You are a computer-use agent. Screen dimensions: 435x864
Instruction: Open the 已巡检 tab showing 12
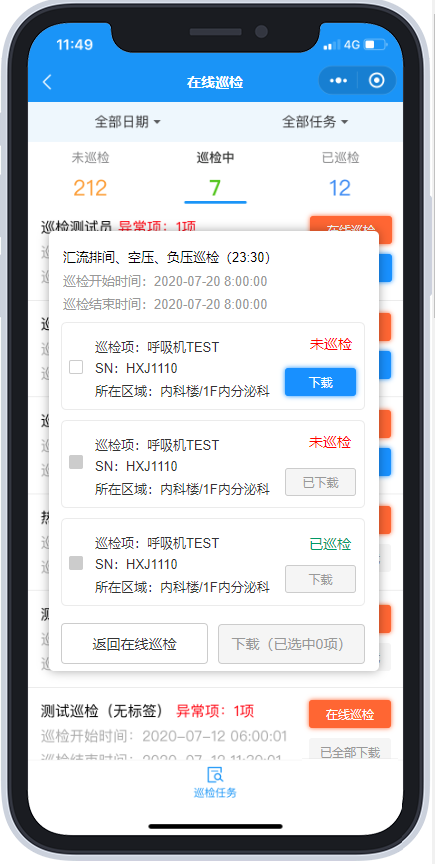pyautogui.click(x=340, y=174)
